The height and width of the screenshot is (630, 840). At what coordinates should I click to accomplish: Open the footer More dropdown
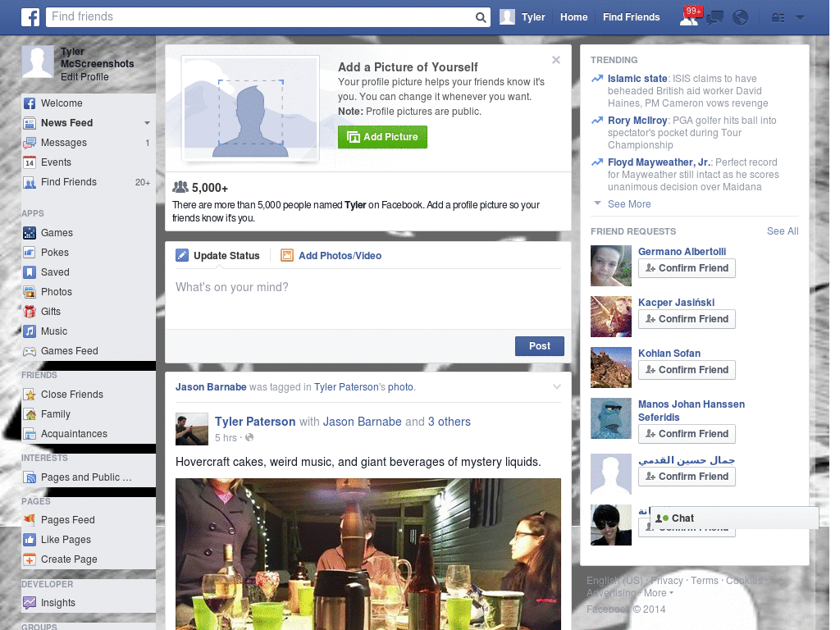click(x=659, y=593)
